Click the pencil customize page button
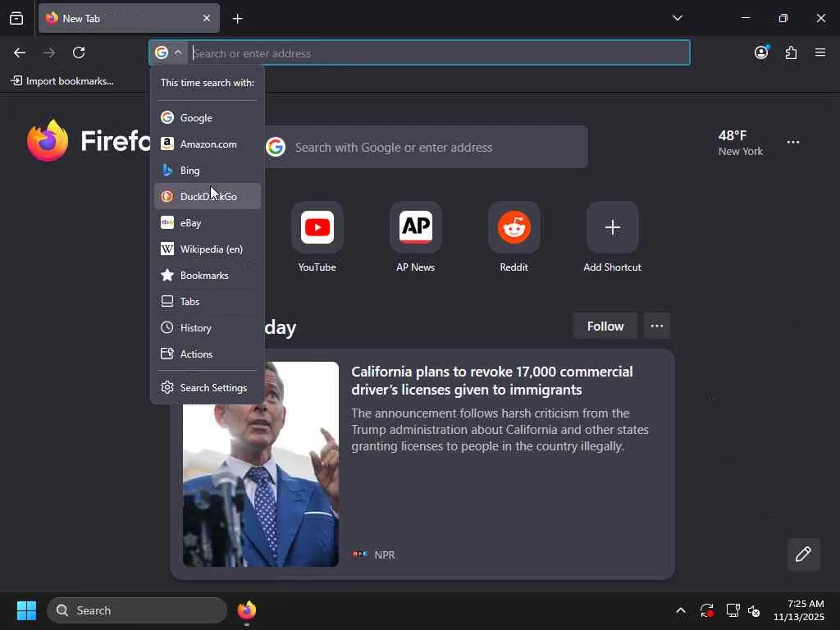This screenshot has width=840, height=630. pyautogui.click(x=803, y=554)
